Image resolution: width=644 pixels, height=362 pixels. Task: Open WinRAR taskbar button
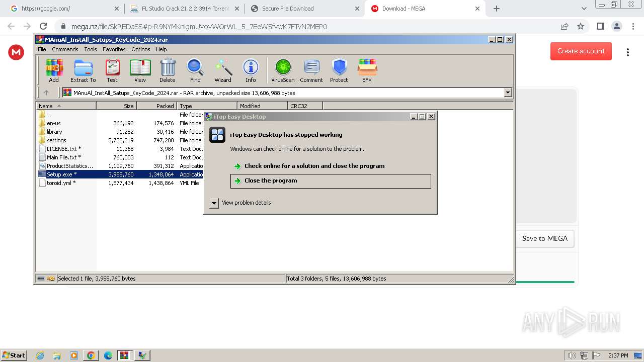(124, 355)
